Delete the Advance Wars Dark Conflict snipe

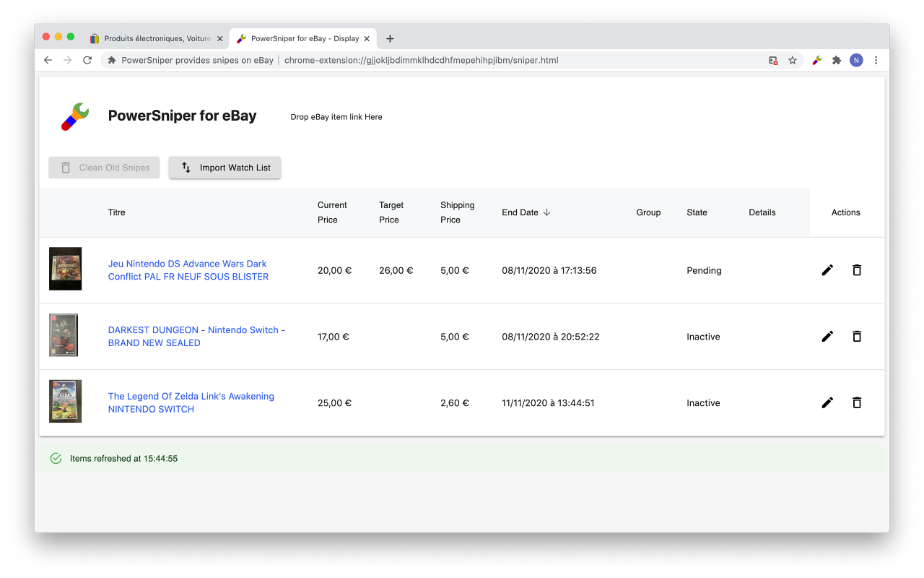point(857,270)
